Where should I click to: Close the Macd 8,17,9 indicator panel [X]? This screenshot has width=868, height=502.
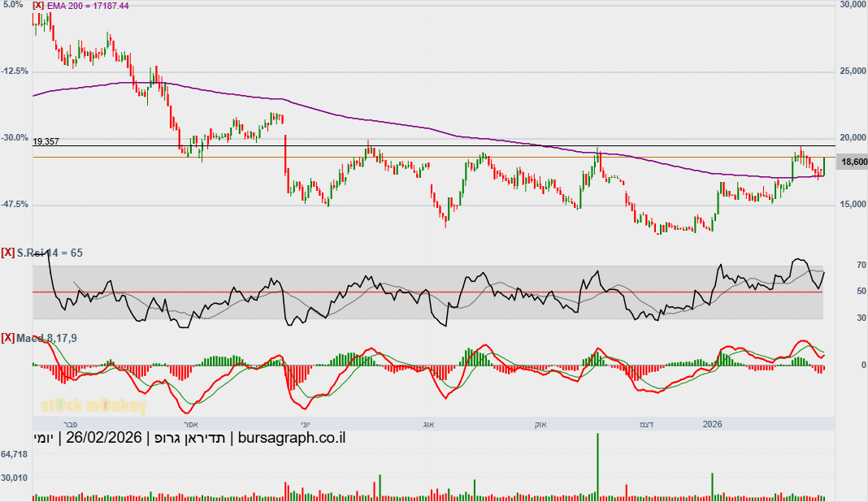[x=8, y=338]
